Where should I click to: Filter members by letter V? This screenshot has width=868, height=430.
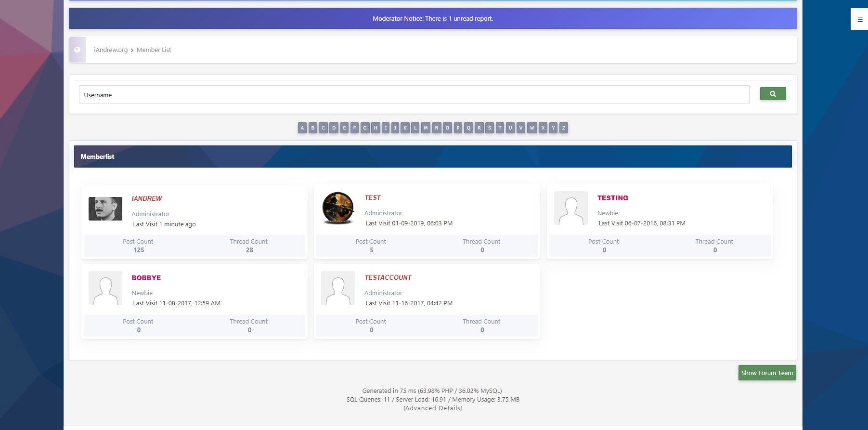click(520, 128)
